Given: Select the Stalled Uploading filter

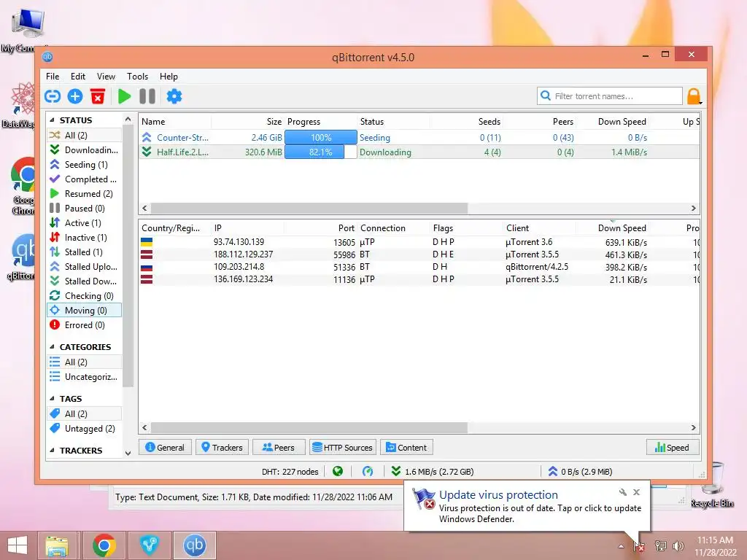Looking at the screenshot, I should [x=85, y=267].
